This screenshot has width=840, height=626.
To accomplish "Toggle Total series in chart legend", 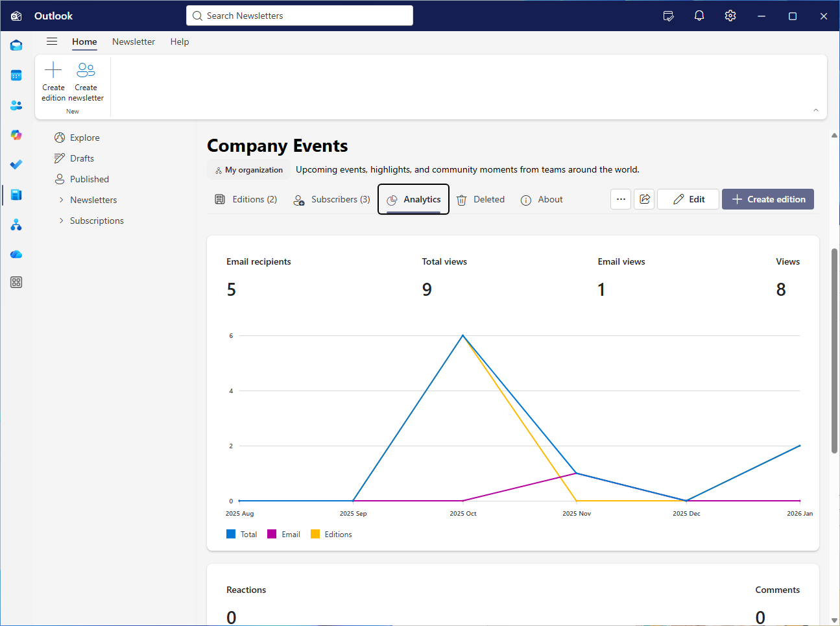I will pos(241,535).
